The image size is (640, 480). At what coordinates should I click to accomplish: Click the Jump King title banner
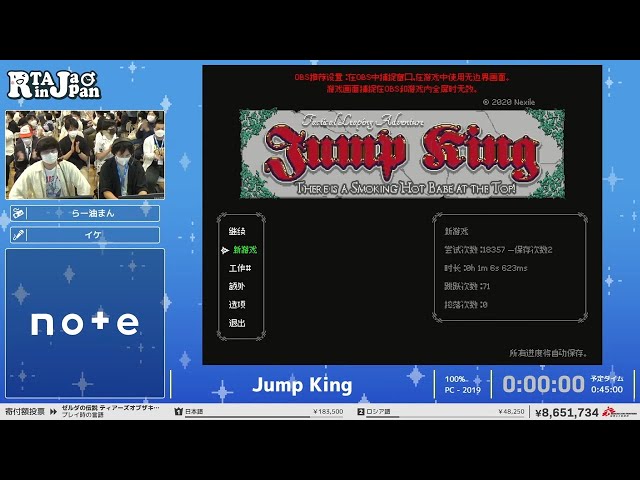click(x=402, y=153)
